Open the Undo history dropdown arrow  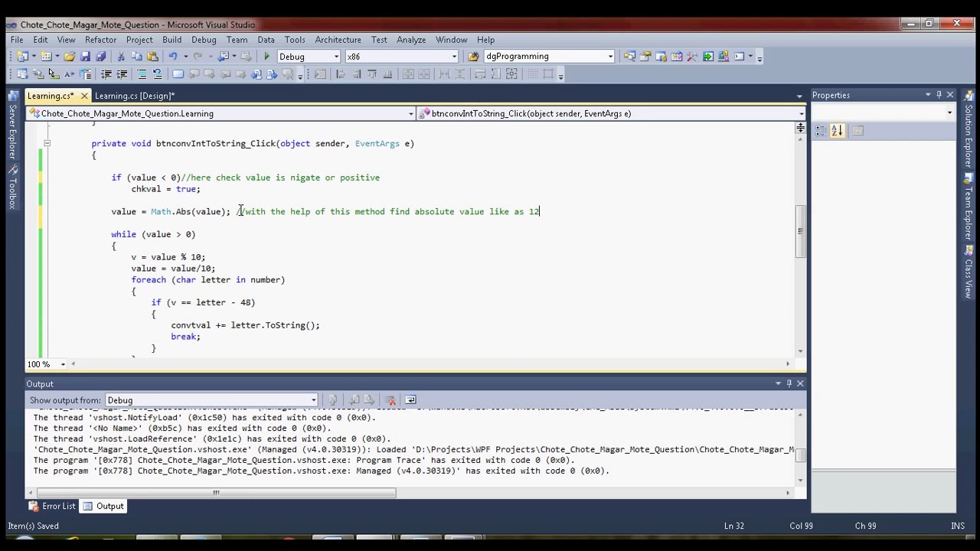click(x=185, y=57)
